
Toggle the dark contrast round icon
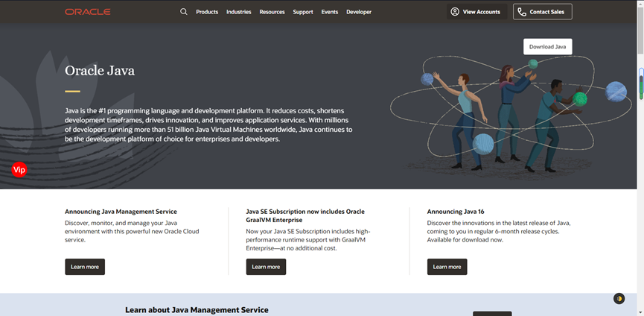click(x=619, y=299)
